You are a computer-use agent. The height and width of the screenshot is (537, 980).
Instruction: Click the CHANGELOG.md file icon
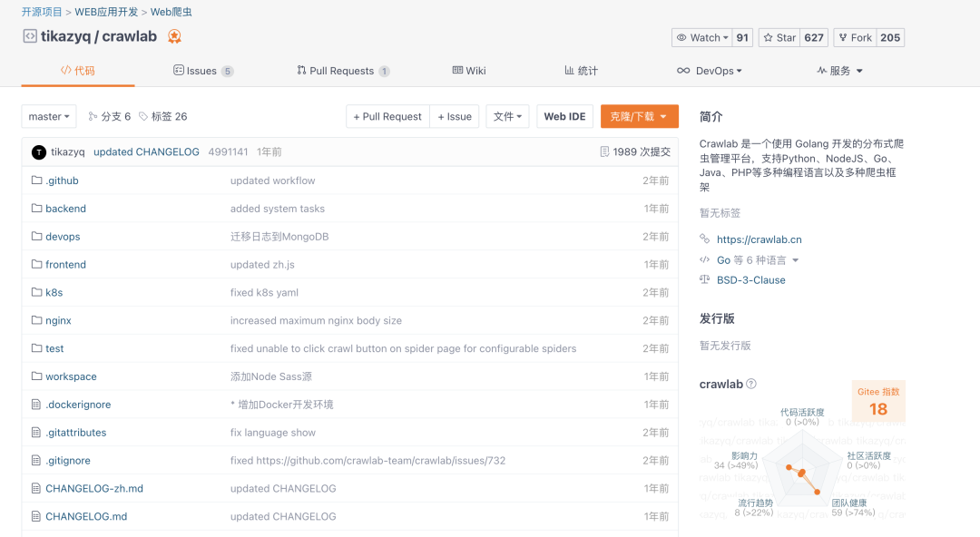pos(37,517)
